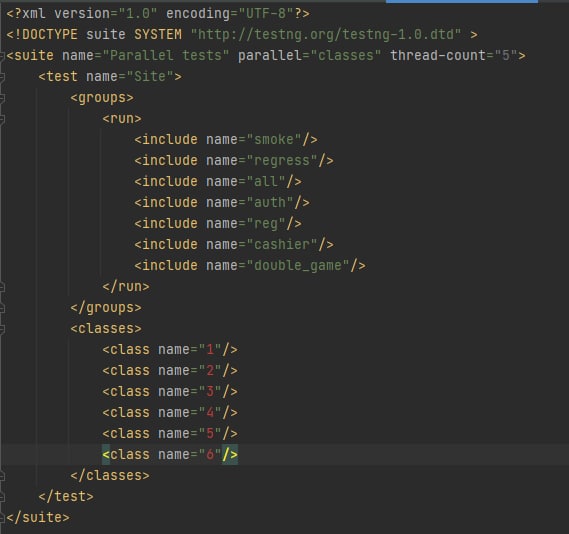This screenshot has width=569, height=534.
Task: Click the closing </classes> tag
Action: pyautogui.click(x=110, y=476)
